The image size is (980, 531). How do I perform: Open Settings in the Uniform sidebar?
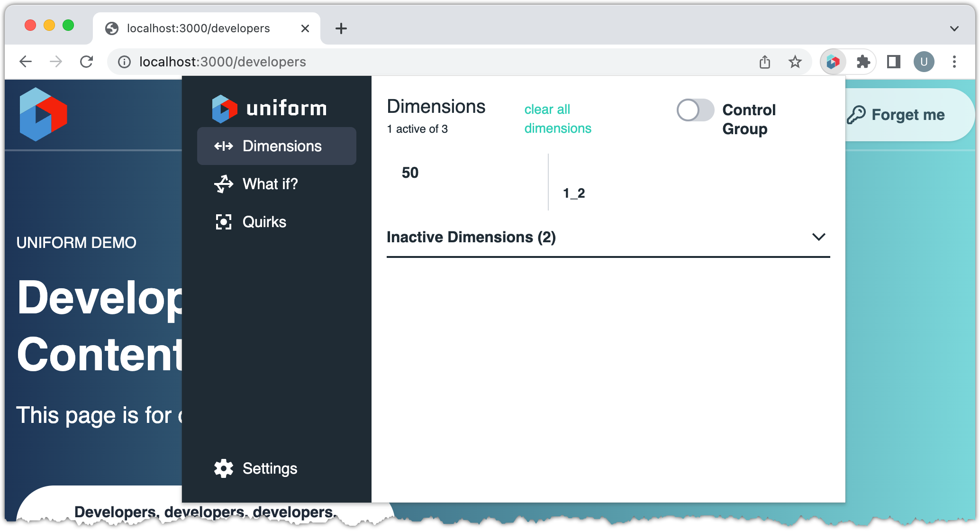coord(269,468)
